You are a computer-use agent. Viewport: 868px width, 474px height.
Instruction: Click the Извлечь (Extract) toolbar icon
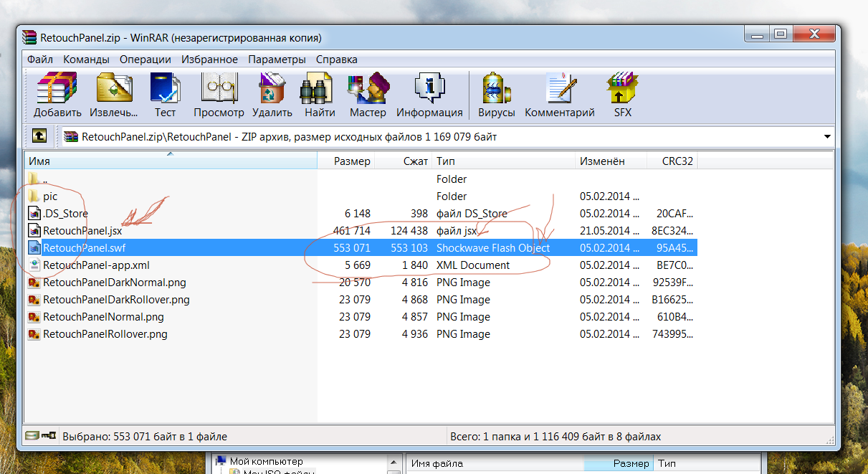click(x=114, y=95)
